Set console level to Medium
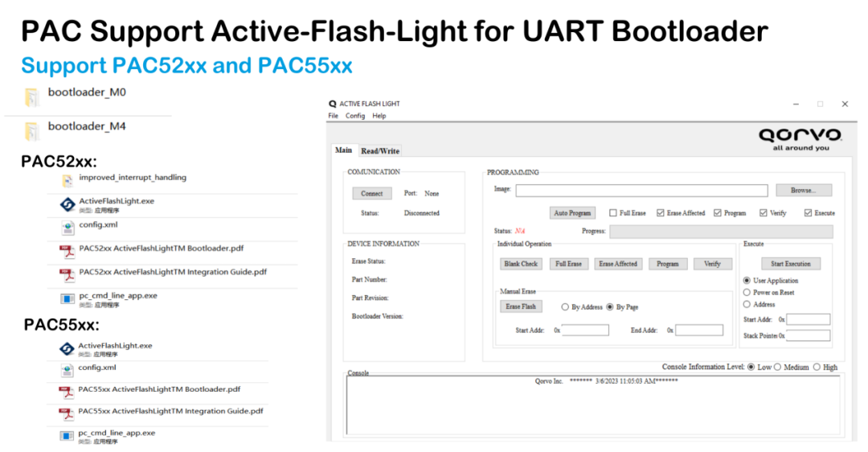Image resolution: width=868 pixels, height=452 pixels. coord(778,368)
